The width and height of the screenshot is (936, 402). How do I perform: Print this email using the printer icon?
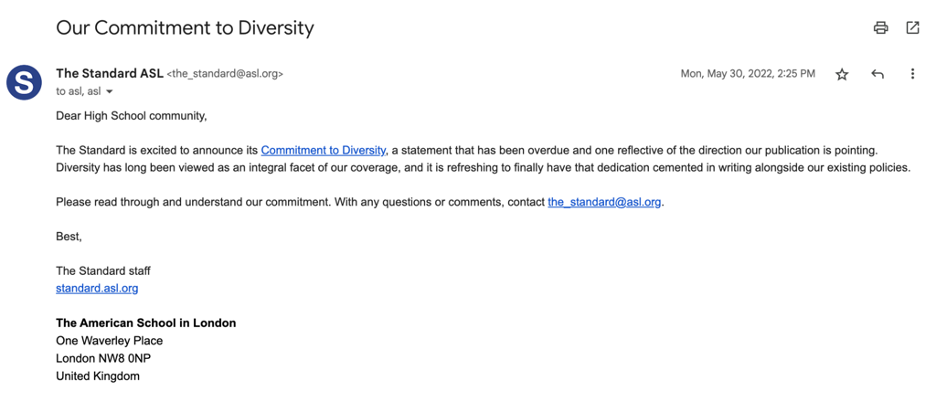[880, 27]
